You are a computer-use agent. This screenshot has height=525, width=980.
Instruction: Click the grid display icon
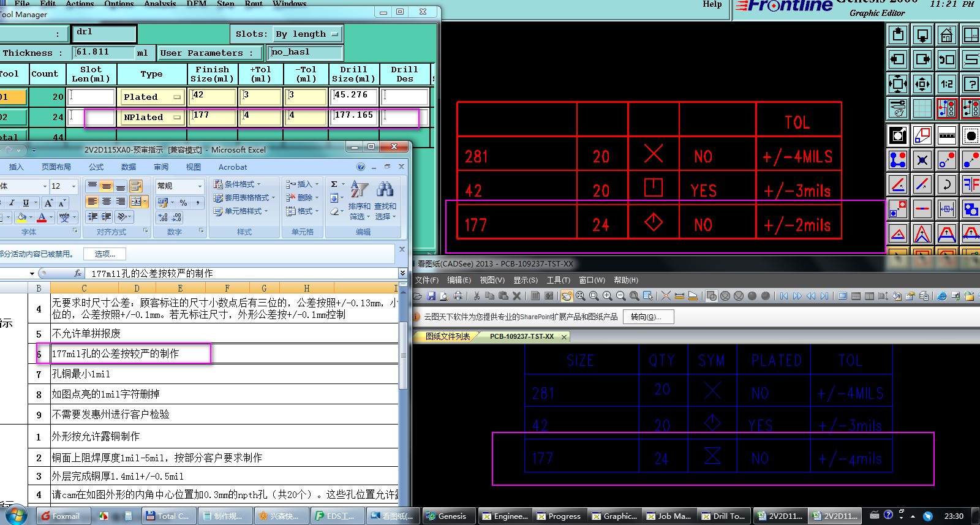922,109
